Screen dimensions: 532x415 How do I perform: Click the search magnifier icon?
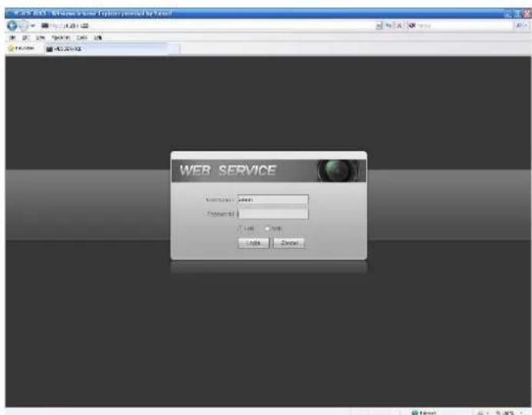[519, 25]
